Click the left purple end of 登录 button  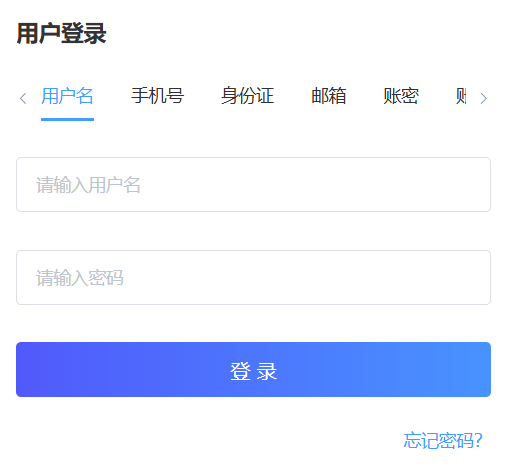point(50,369)
